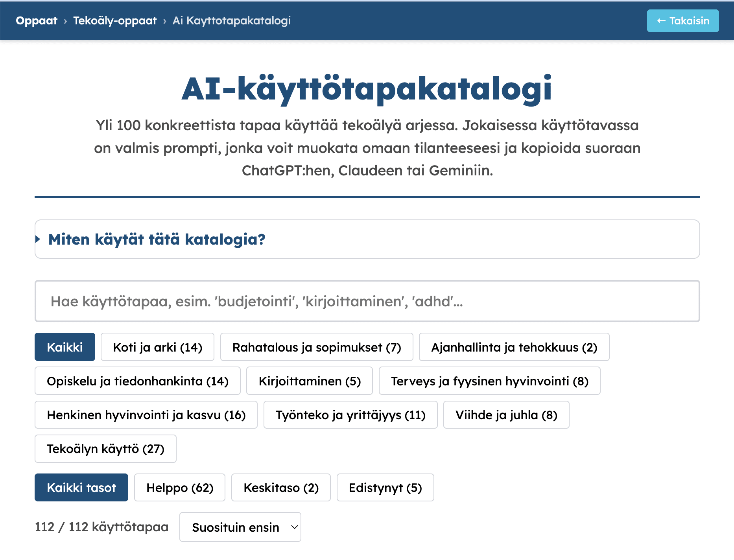
Task: Click the Takaisin back button
Action: [x=682, y=21]
